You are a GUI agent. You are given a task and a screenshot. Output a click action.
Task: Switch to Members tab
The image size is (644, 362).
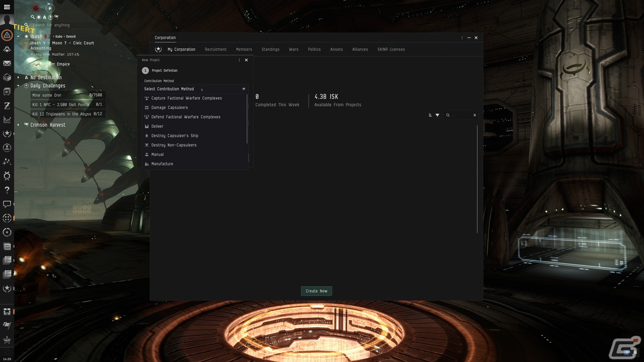(244, 49)
